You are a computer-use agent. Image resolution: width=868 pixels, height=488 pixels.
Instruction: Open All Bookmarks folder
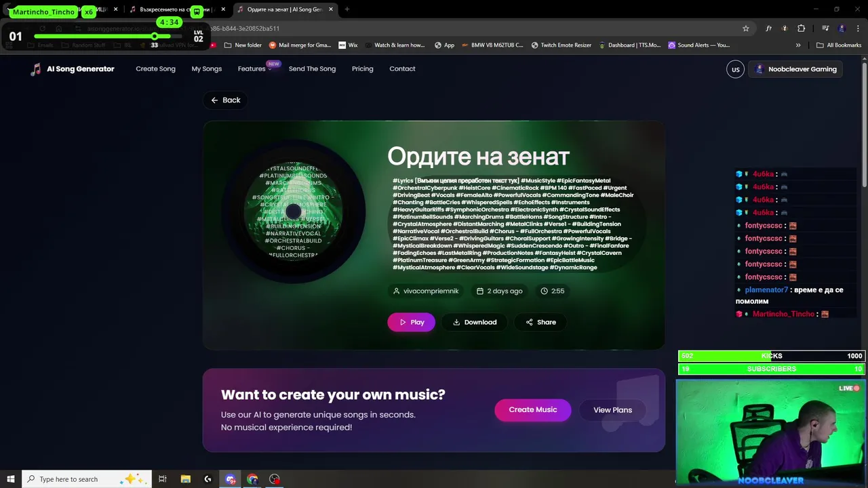click(839, 45)
